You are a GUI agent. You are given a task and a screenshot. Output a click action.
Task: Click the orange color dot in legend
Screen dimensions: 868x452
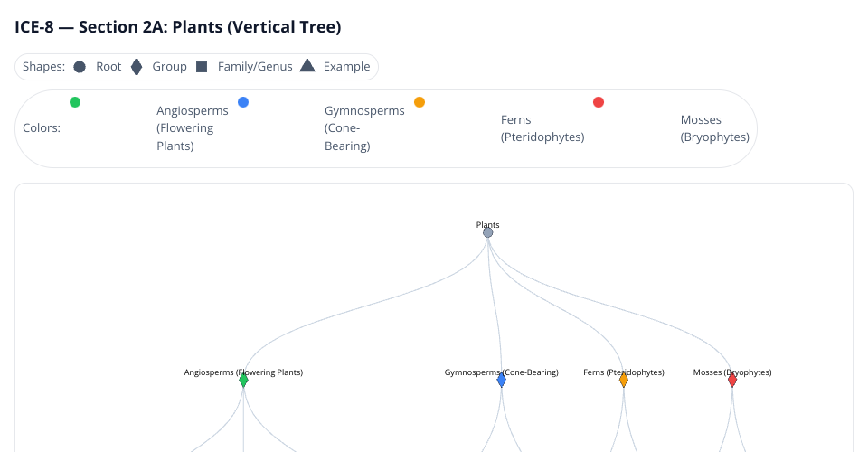[420, 102]
